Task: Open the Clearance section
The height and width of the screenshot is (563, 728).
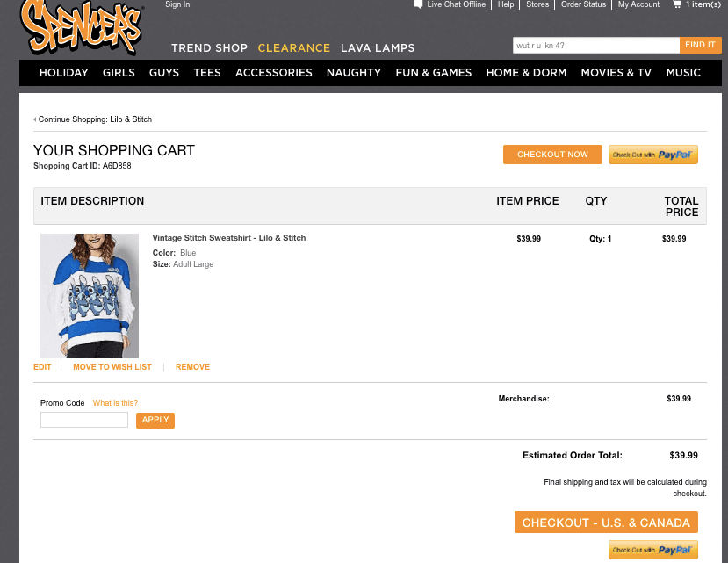Action: coord(294,47)
